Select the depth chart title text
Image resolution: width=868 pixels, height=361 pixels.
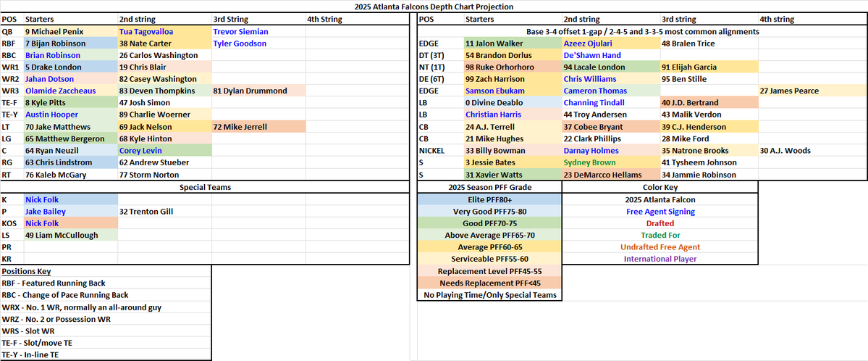(434, 7)
